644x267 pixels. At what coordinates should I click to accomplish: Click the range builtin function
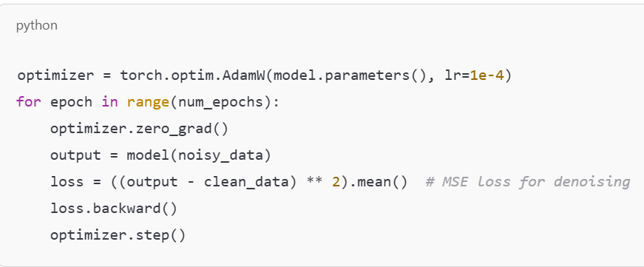pos(148,102)
